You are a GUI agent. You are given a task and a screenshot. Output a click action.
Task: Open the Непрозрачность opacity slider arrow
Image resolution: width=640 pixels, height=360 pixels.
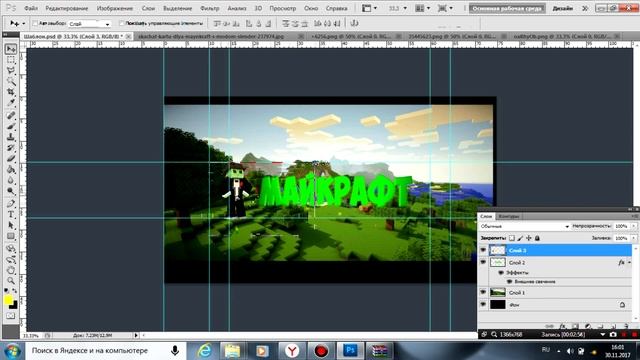pos(633,226)
